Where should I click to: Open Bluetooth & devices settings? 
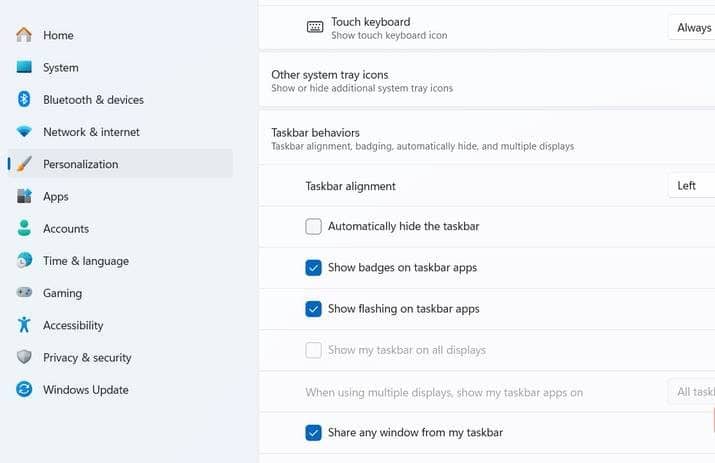point(120,99)
